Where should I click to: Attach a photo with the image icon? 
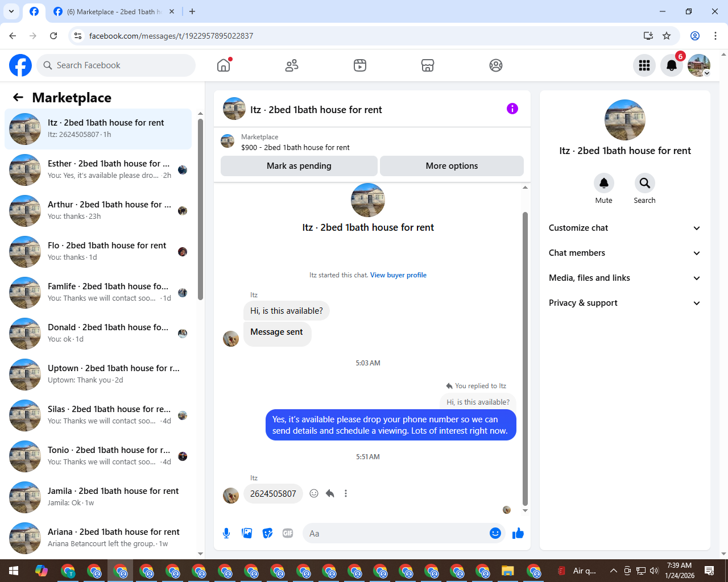point(247,533)
